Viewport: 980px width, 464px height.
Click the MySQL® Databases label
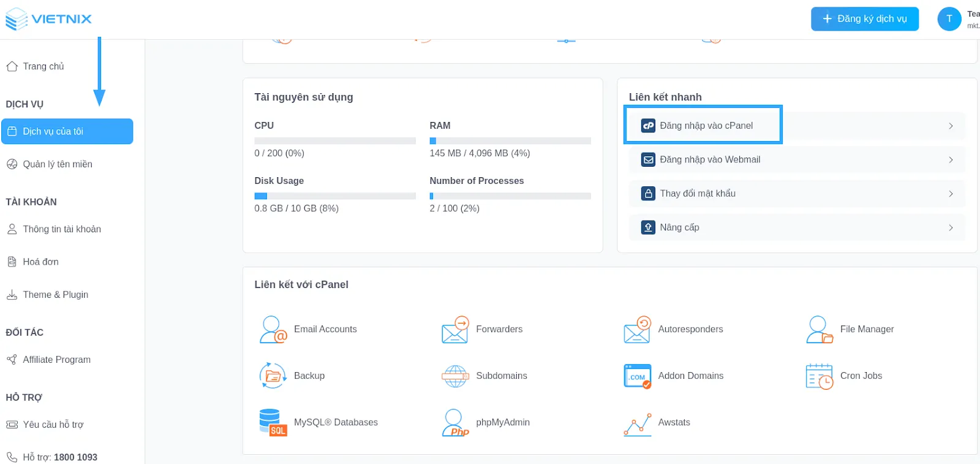pyautogui.click(x=336, y=422)
